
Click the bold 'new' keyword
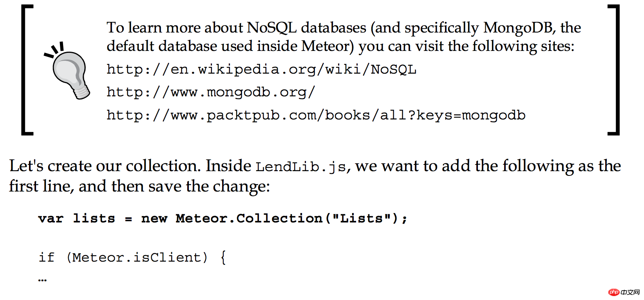pos(154,219)
